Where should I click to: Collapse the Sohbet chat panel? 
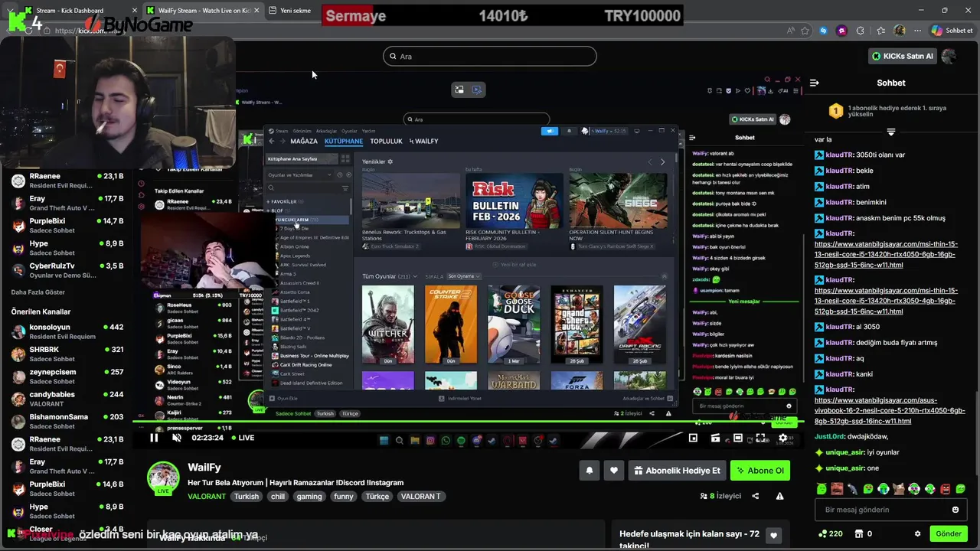click(x=815, y=83)
